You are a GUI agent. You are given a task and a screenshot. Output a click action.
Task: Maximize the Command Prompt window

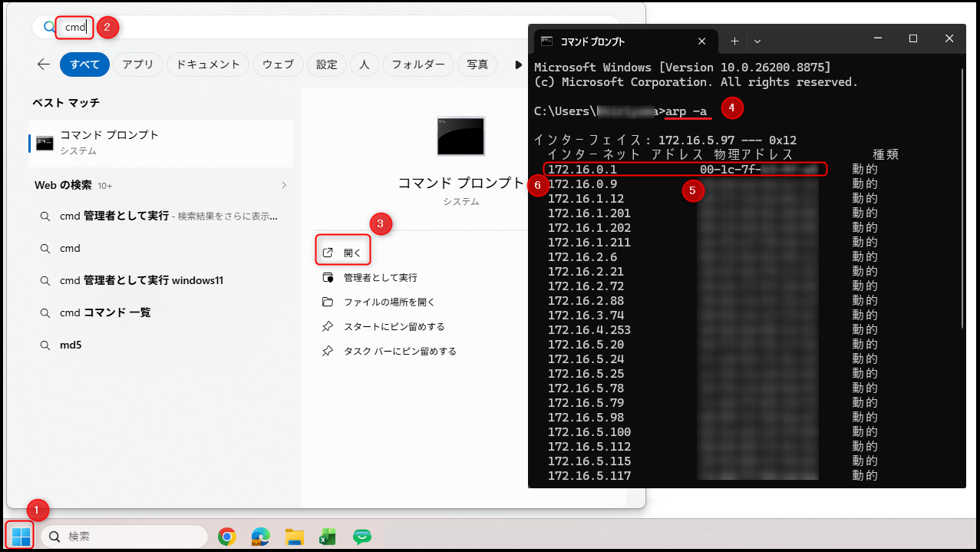[913, 38]
